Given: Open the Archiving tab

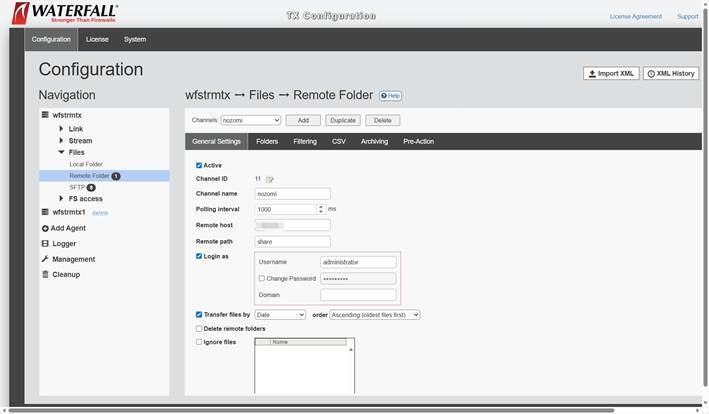Looking at the screenshot, I should pos(374,142).
